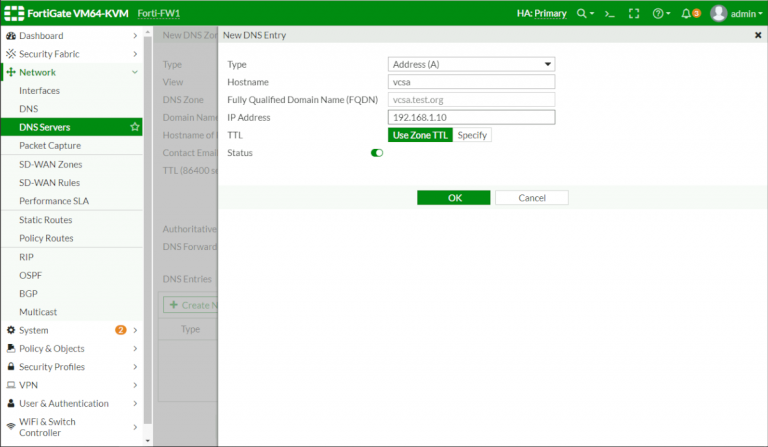Go to Packet Capture page

point(50,145)
